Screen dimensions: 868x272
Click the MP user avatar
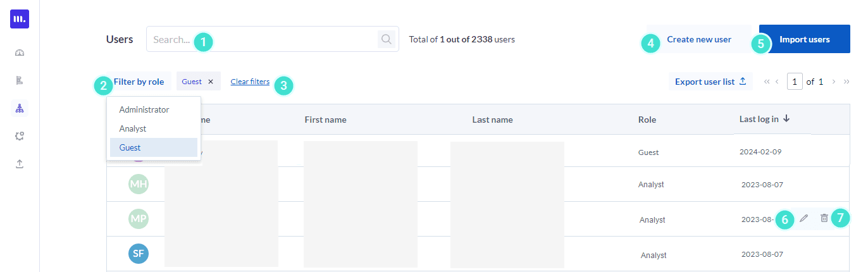click(138, 219)
